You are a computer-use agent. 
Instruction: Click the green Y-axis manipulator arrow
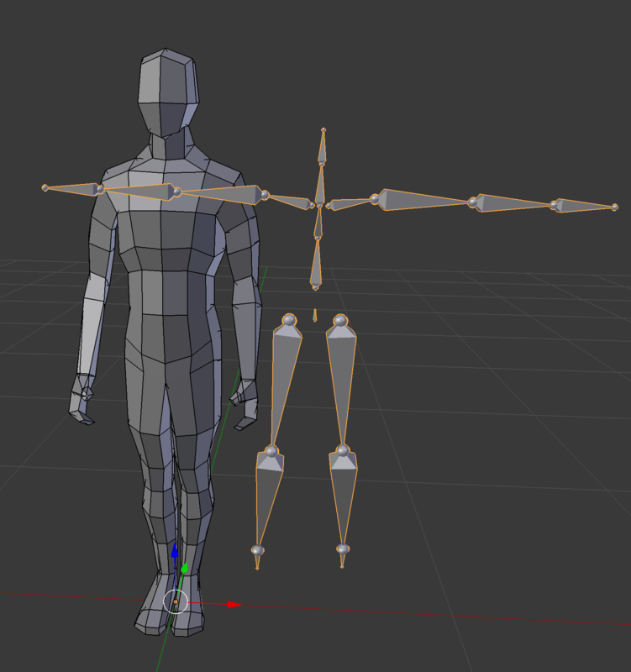coord(185,568)
